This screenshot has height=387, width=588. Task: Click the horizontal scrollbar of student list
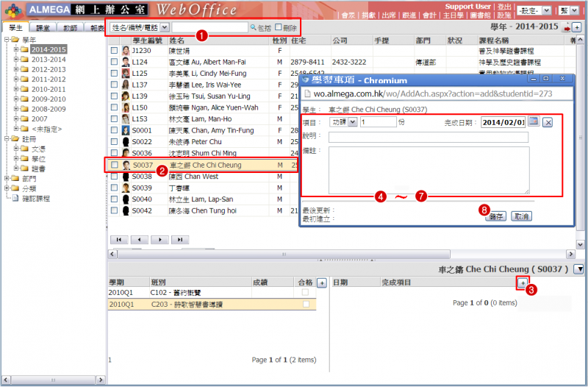click(284, 254)
